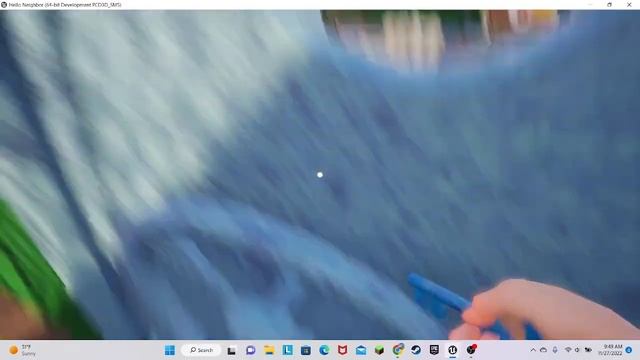The image size is (640, 360).
Task: Open the clock showing 9:49 AM
Action: [x=610, y=350]
